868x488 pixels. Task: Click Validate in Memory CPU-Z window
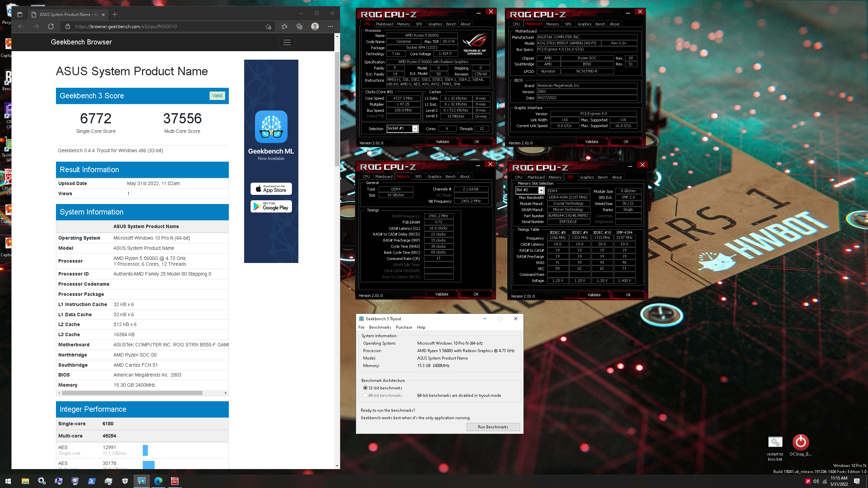(x=442, y=294)
